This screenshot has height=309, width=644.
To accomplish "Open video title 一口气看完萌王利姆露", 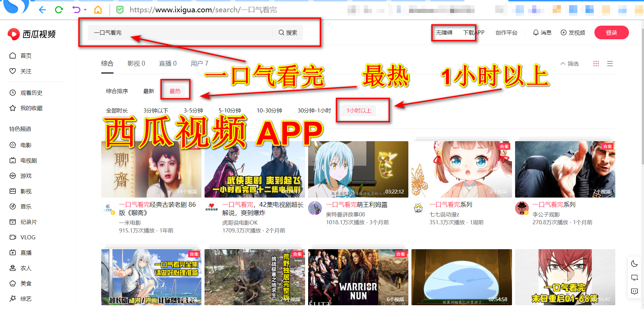I will (x=357, y=205).
